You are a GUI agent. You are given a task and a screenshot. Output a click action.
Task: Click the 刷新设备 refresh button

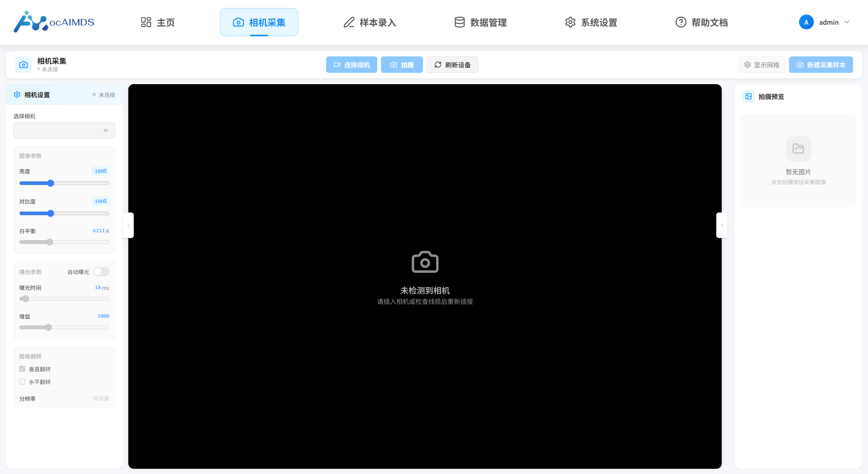pos(452,65)
